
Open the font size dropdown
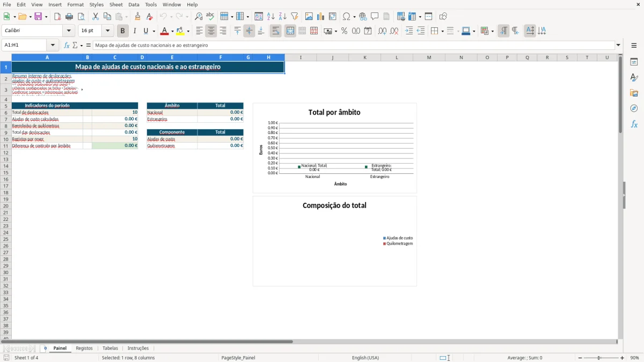click(107, 31)
